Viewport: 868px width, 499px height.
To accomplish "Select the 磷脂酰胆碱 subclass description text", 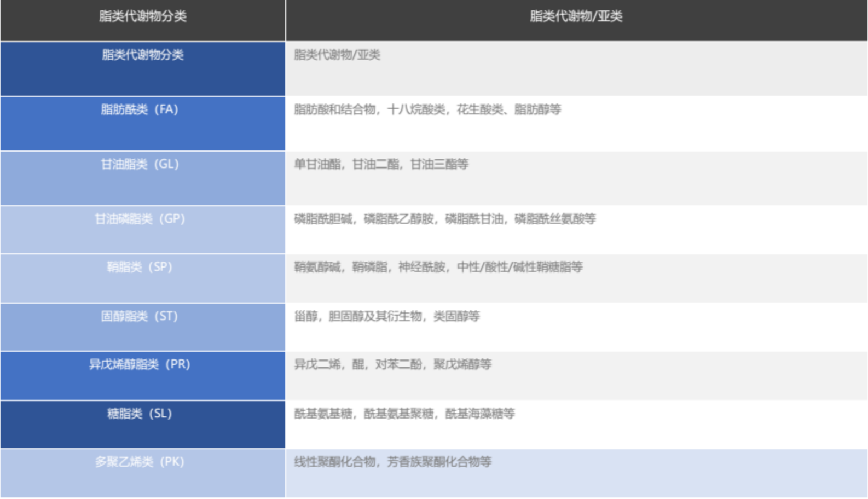I will tap(444, 219).
